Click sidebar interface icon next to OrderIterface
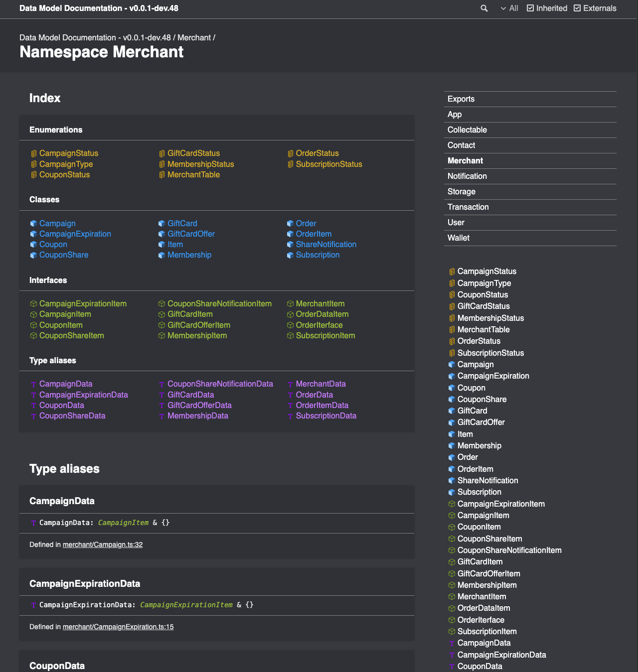 tap(452, 620)
